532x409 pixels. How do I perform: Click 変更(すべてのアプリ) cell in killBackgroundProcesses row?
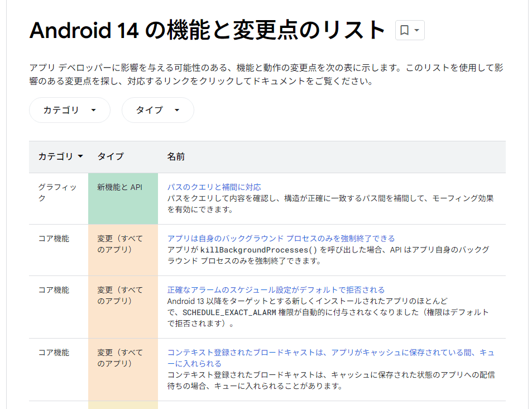(x=123, y=250)
